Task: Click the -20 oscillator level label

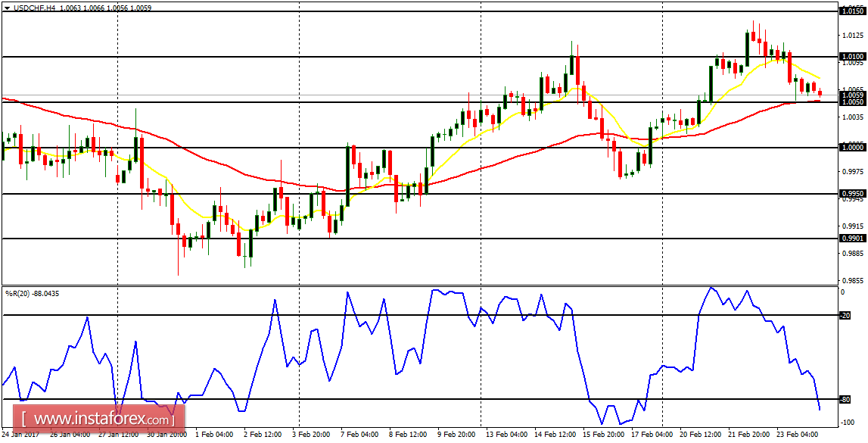Action: 845,316
